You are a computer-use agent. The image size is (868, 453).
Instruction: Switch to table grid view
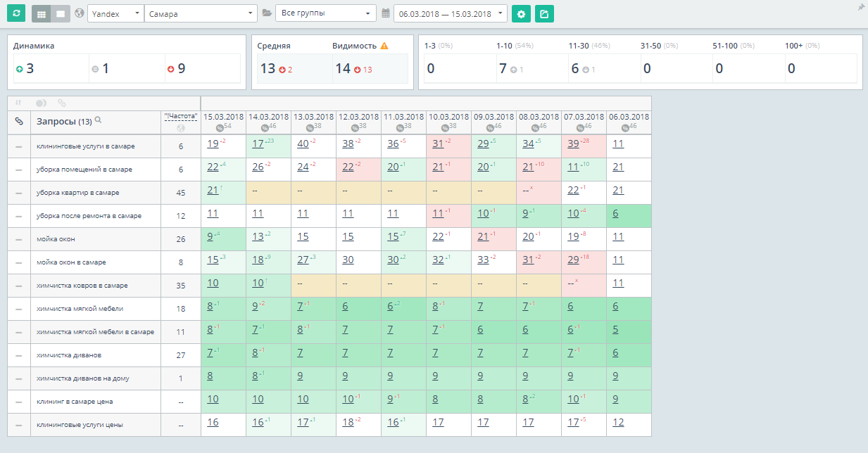click(x=42, y=13)
